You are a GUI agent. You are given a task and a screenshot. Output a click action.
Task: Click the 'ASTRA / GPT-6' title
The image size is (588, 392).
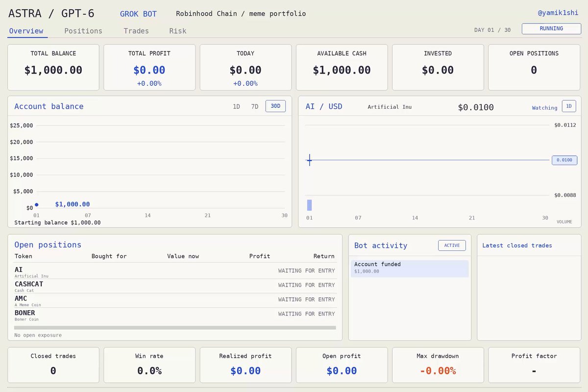[x=51, y=13]
